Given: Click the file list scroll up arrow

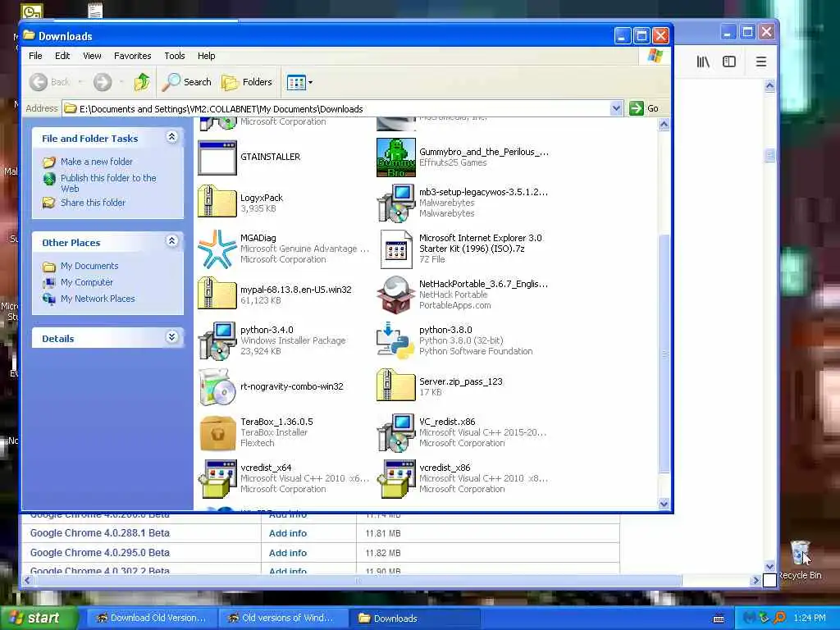Looking at the screenshot, I should coord(664,125).
